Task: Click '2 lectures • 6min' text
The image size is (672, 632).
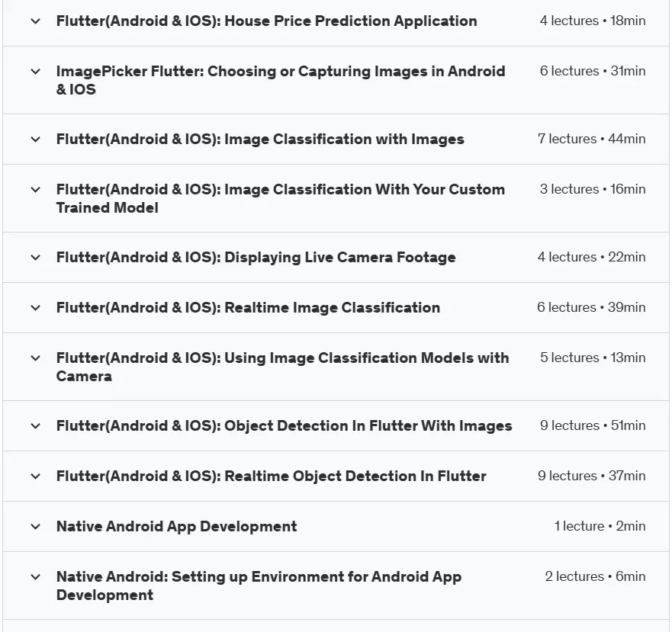Action: [595, 576]
